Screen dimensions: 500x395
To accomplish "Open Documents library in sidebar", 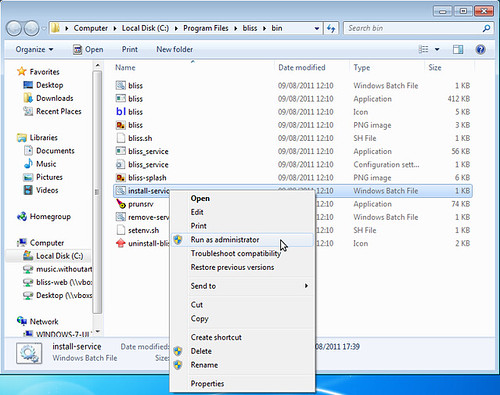I will [49, 151].
